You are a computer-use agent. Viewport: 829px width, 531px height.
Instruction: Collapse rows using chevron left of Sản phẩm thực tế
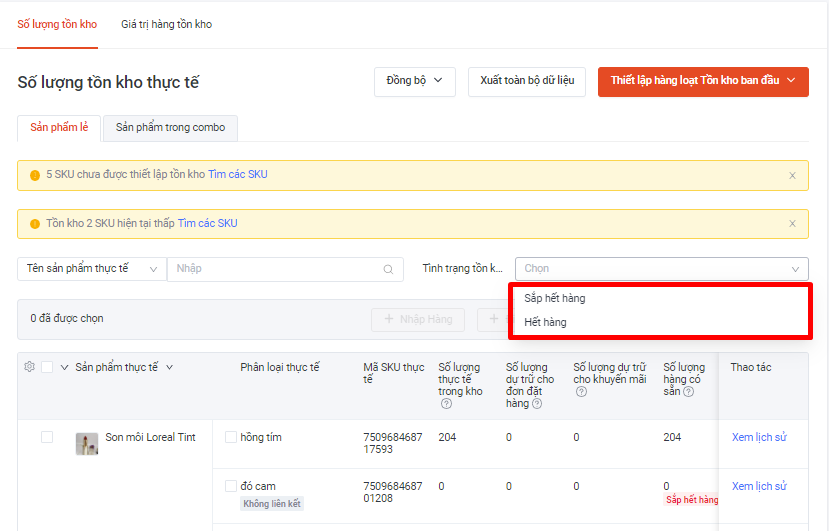[x=65, y=367]
